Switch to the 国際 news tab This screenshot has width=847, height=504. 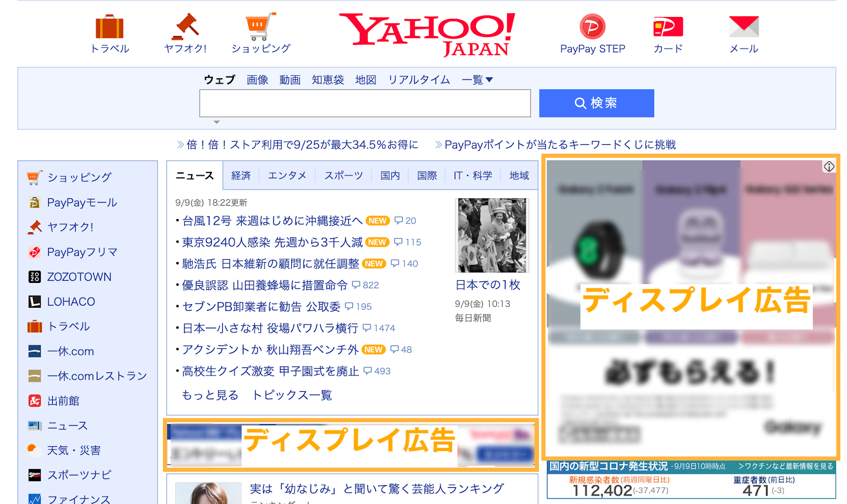pyautogui.click(x=427, y=176)
